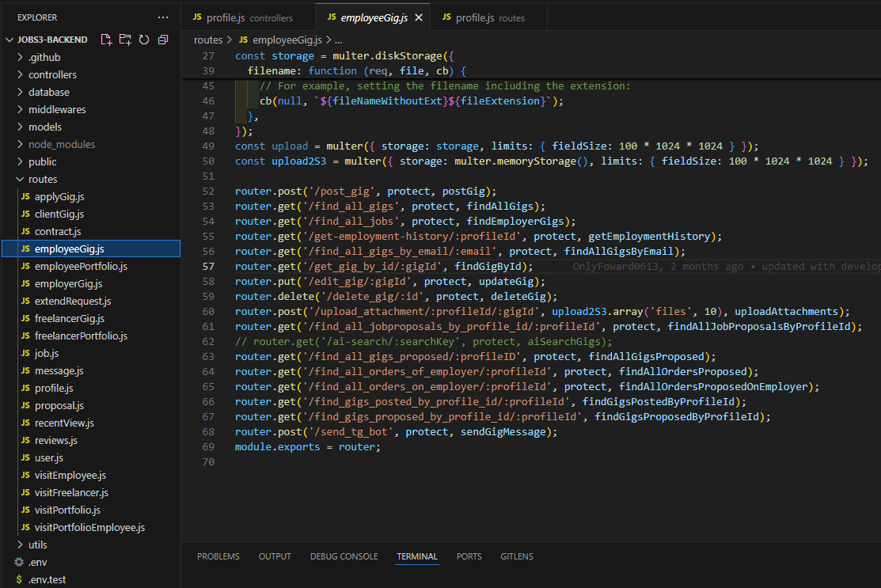This screenshot has height=588, width=881.
Task: Click the New Folder icon in Explorer
Action: click(125, 40)
